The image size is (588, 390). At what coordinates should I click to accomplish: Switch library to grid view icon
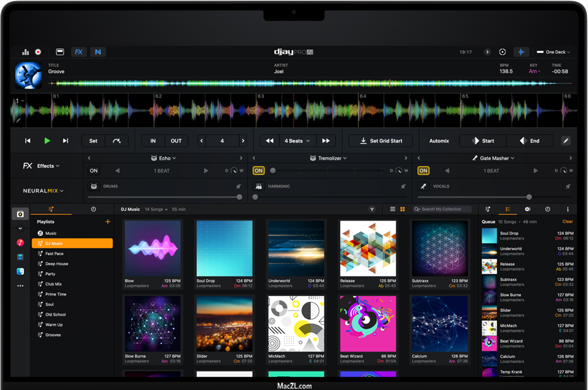tap(403, 209)
